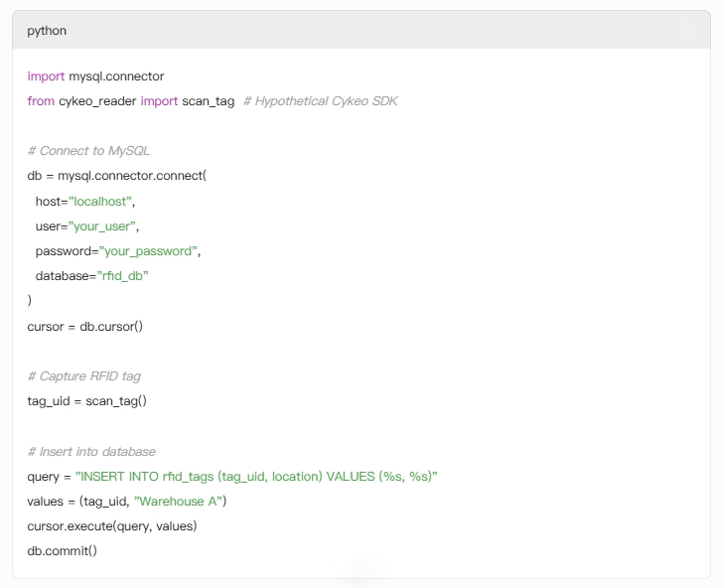The width and height of the screenshot is (725, 588).
Task: Click the "your_password" string value
Action: point(148,251)
